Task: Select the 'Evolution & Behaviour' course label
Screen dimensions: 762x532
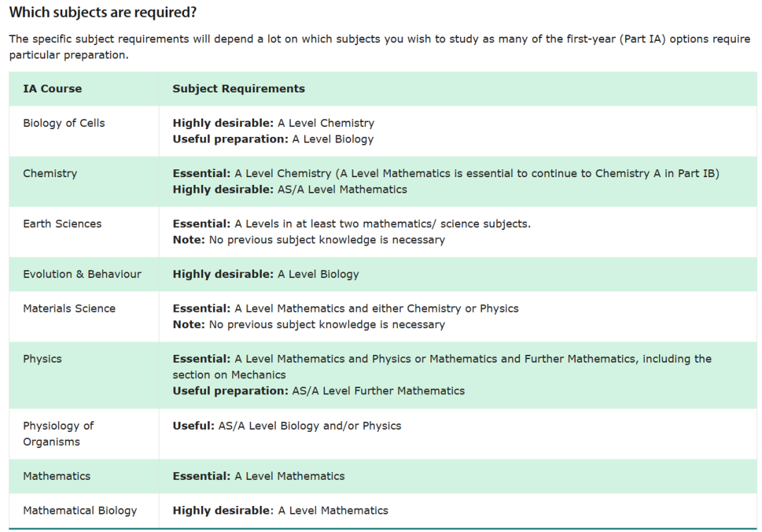Action: pos(82,274)
